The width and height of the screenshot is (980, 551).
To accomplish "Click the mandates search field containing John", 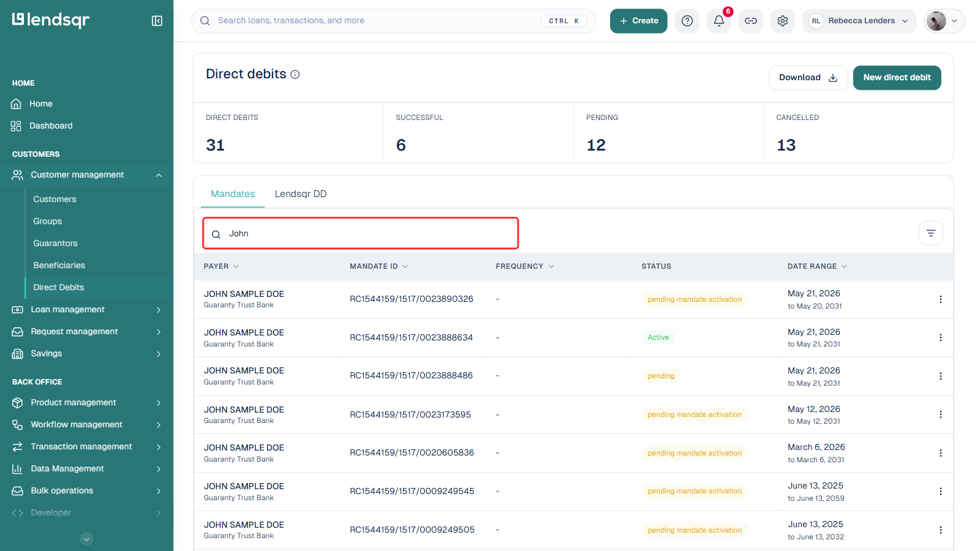I will [x=361, y=233].
